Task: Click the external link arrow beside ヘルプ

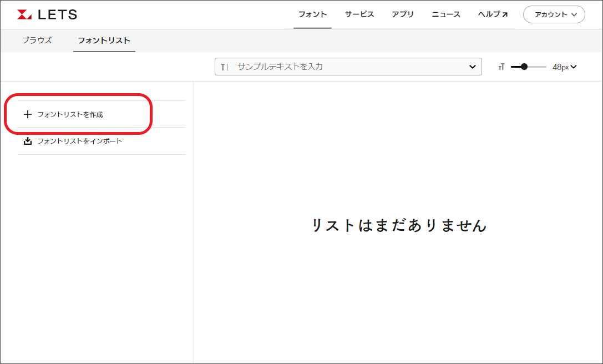Action: (x=505, y=14)
